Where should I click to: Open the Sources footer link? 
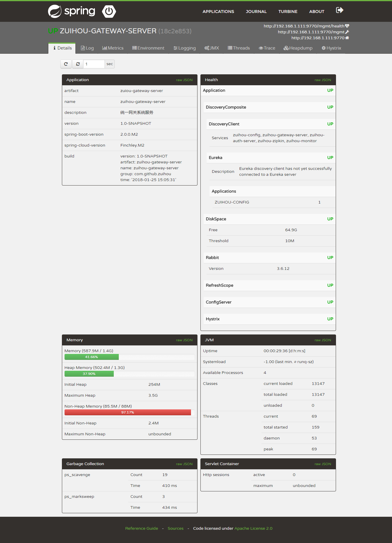click(175, 528)
